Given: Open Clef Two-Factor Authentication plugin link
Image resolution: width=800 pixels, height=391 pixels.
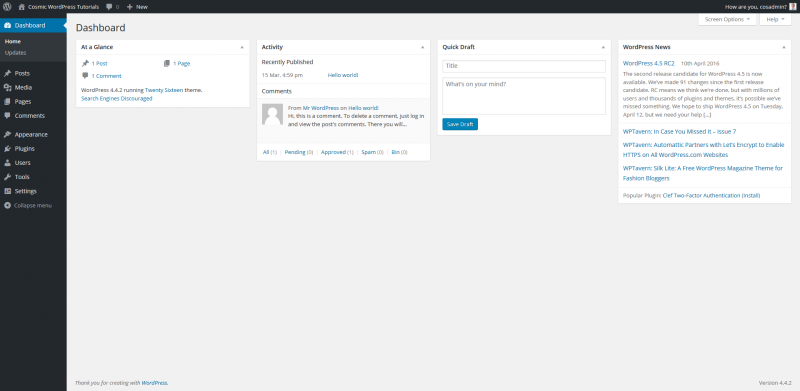Looking at the screenshot, I should pos(701,196).
